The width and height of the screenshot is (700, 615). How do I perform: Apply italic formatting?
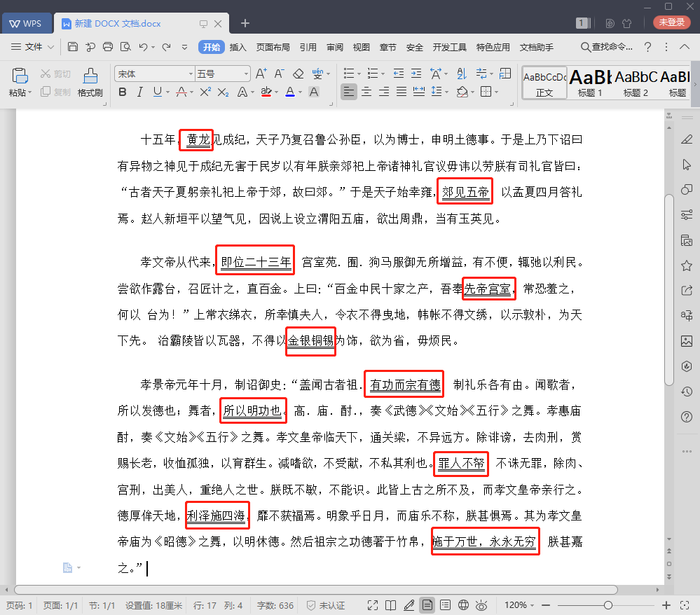click(142, 92)
